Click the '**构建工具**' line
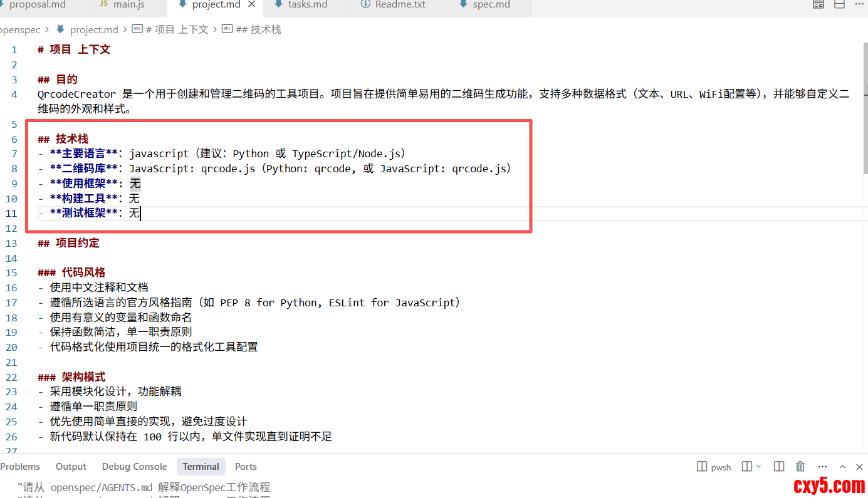Viewport: 868px width, 498px height. [x=89, y=199]
